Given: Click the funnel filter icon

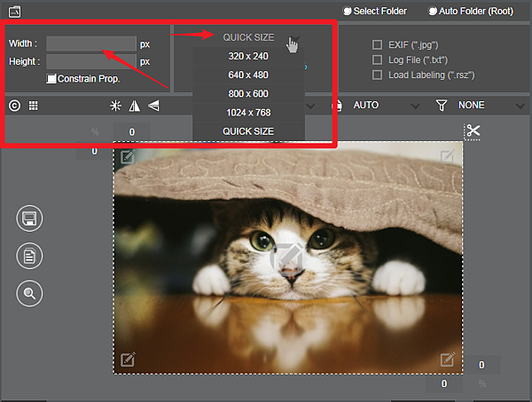Looking at the screenshot, I should point(441,106).
